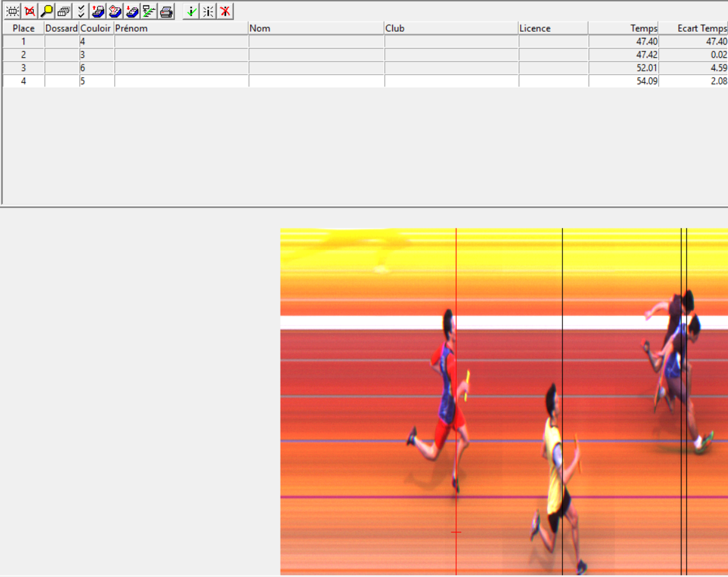Image resolution: width=728 pixels, height=577 pixels.
Task: Click the Couloir cell of the Place 1 row
Action: pos(97,42)
